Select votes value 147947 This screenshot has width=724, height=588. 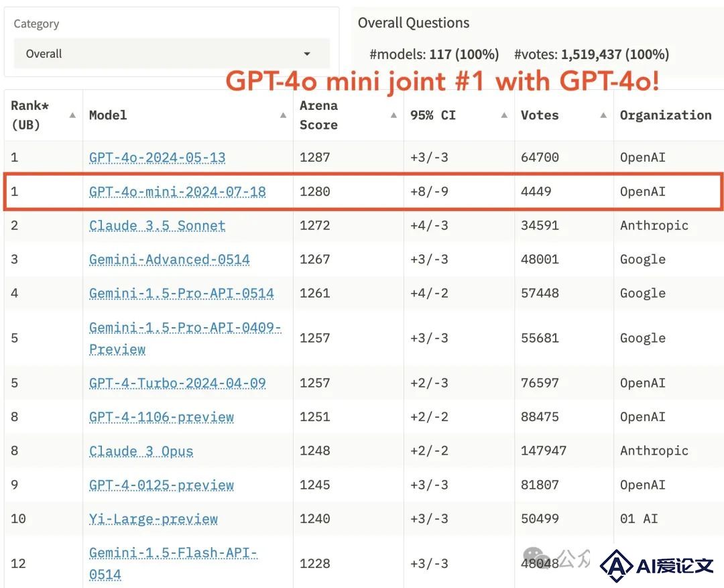pyautogui.click(x=544, y=451)
